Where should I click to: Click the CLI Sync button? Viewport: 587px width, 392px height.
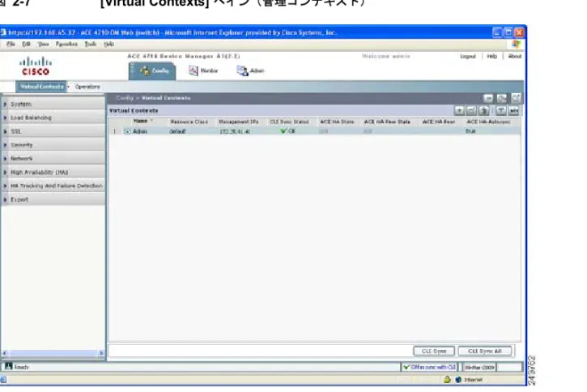[x=434, y=351]
